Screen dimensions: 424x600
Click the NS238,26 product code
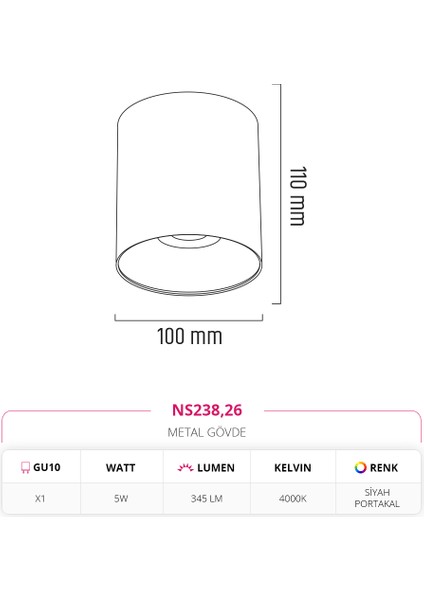coord(207,410)
